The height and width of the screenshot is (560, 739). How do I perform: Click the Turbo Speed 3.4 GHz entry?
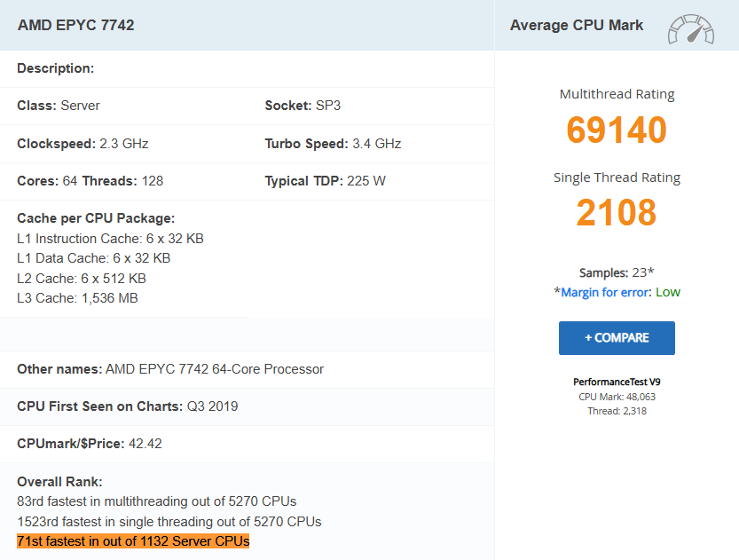pos(333,144)
